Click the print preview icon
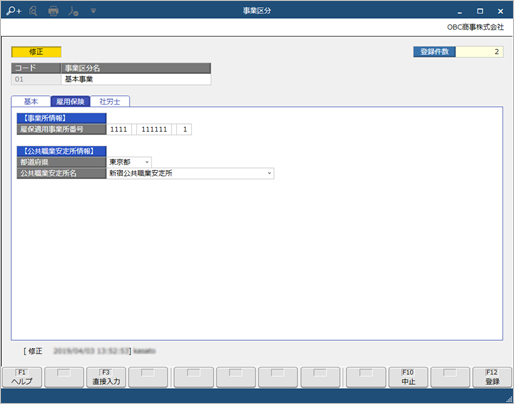Viewport: 514px width, 404px height. 33,11
